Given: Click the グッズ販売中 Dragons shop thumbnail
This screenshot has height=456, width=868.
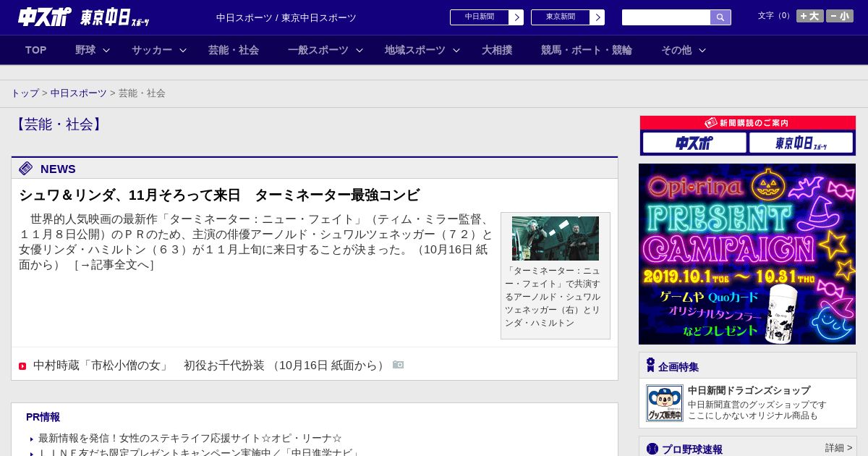Looking at the screenshot, I should 665,403.
